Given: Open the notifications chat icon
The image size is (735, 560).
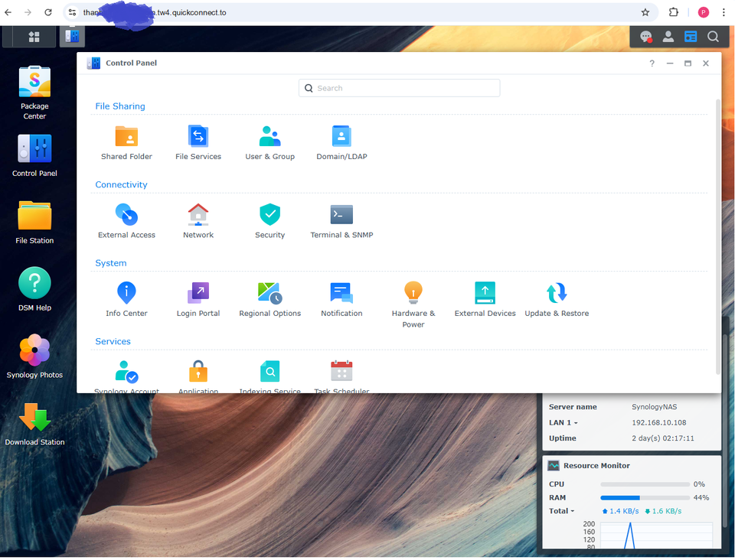Looking at the screenshot, I should tap(646, 37).
